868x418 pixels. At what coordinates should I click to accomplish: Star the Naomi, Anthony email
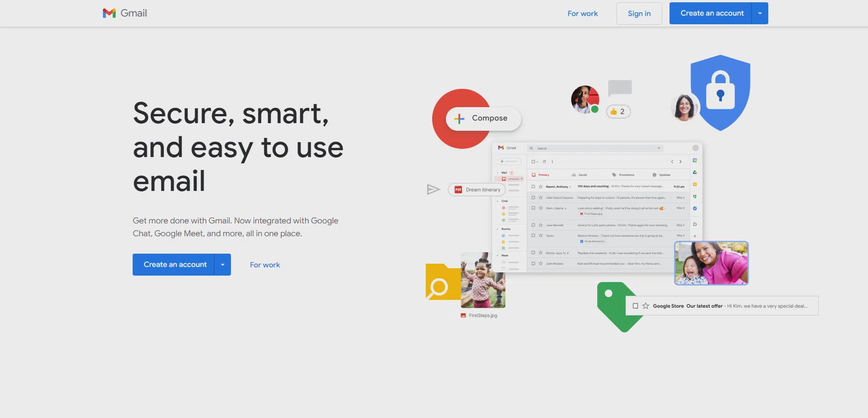click(x=541, y=187)
